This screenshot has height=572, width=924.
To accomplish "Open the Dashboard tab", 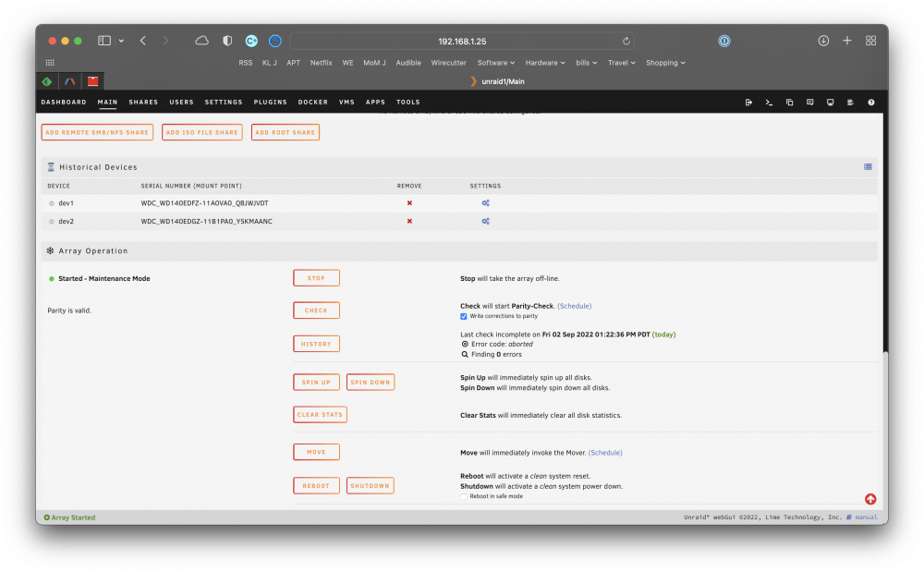I will [x=64, y=102].
